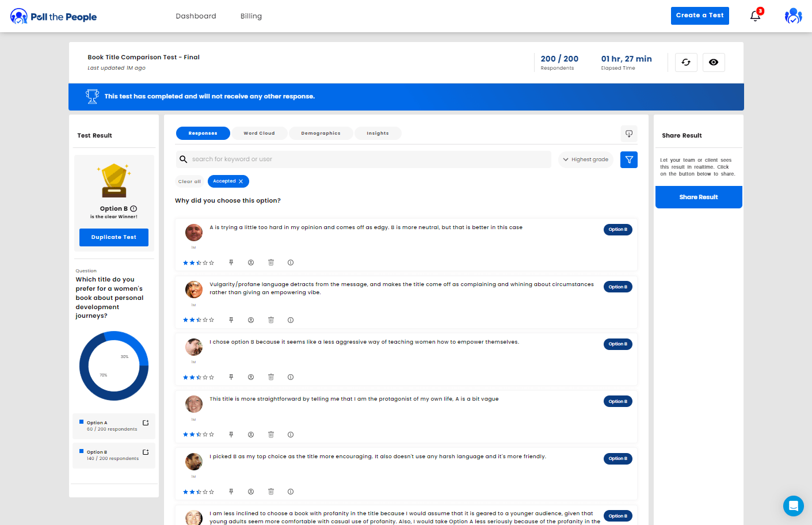The width and height of the screenshot is (812, 525).
Task: Show info for the straightforward title response
Action: point(291,435)
